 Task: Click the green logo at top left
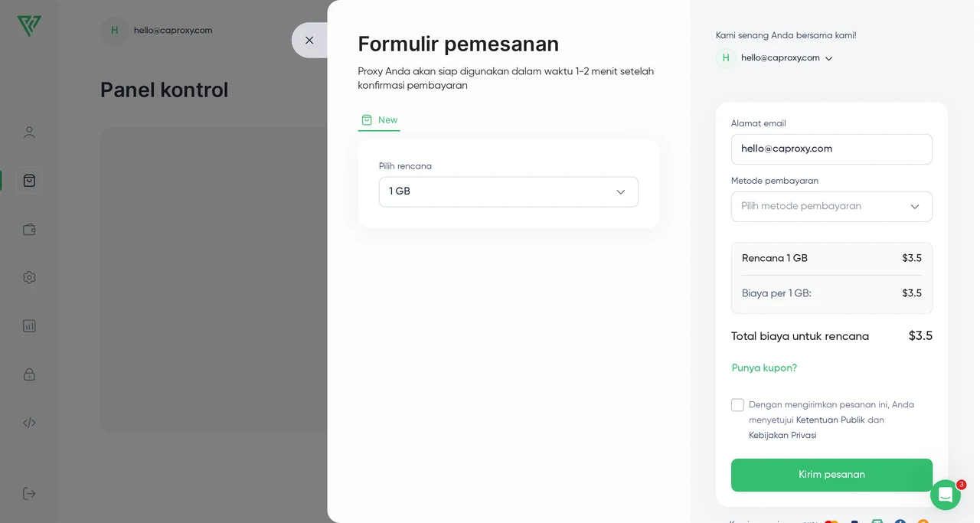pos(29,26)
